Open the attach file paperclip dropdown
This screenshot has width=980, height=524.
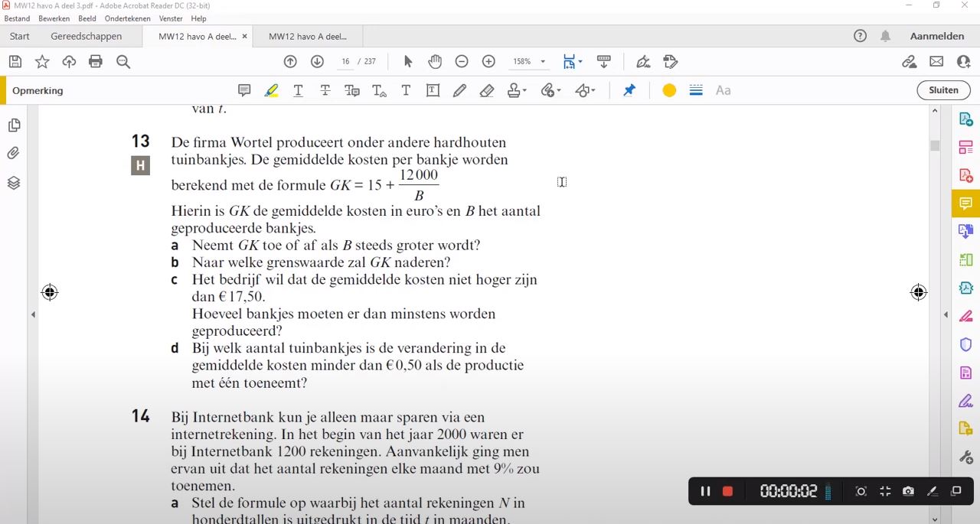click(x=551, y=90)
